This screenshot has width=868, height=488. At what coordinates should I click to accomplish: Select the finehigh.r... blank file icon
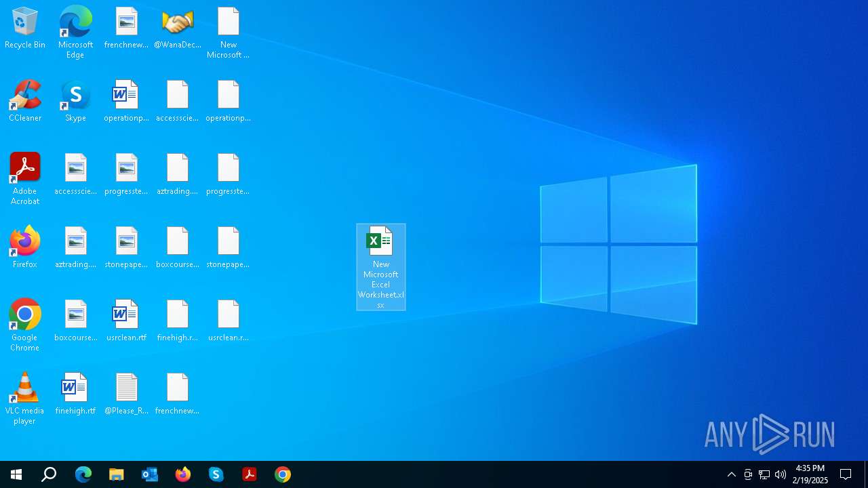pos(177,321)
